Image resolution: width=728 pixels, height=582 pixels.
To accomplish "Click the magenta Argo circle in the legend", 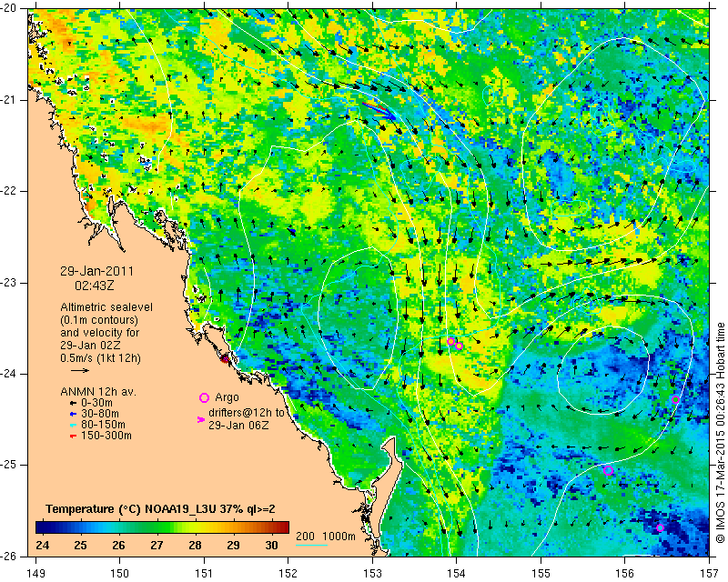I will [x=204, y=397].
